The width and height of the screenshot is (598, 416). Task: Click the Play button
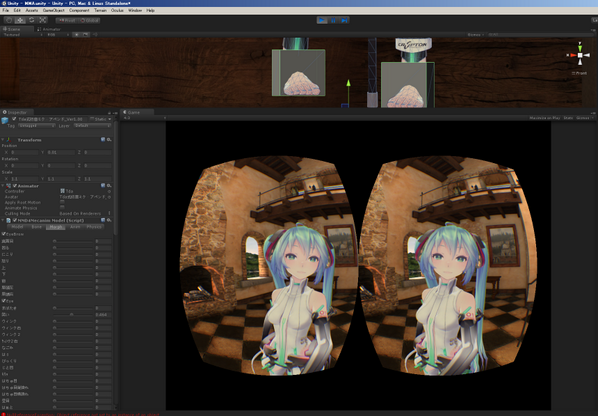pos(322,20)
